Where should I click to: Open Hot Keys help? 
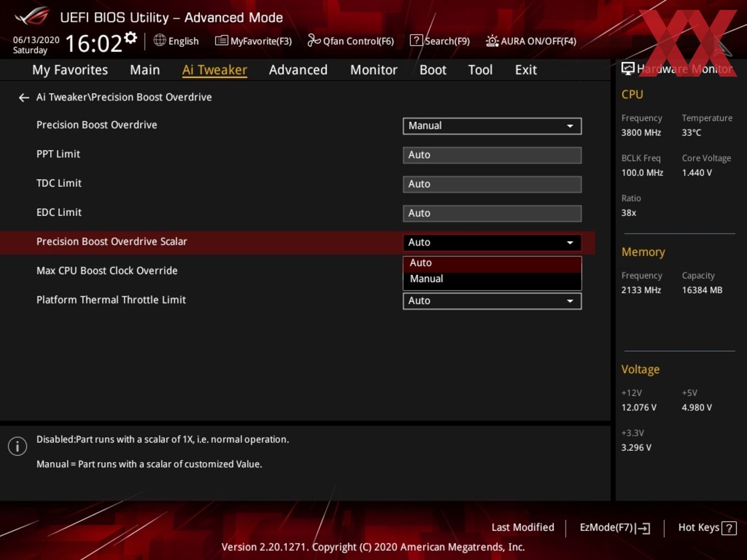coord(707,528)
